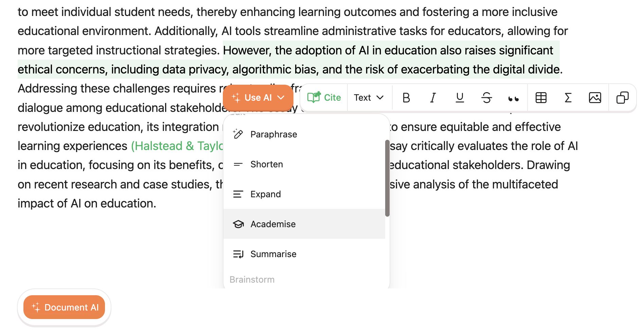Toggle Underline formatting
The width and height of the screenshot is (644, 334).
tap(460, 98)
